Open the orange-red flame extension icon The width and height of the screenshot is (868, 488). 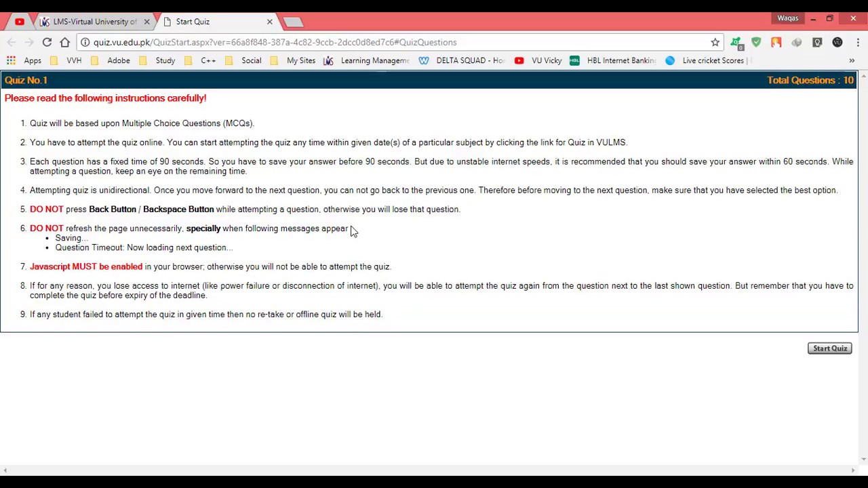click(776, 42)
